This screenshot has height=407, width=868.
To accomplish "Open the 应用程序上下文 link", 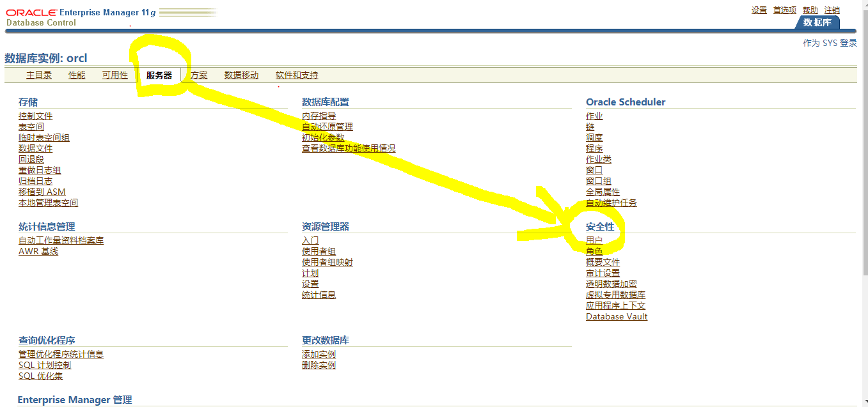I will click(616, 305).
